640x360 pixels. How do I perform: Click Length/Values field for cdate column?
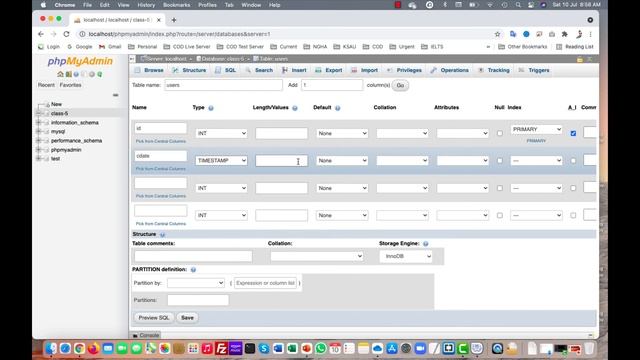tap(282, 161)
